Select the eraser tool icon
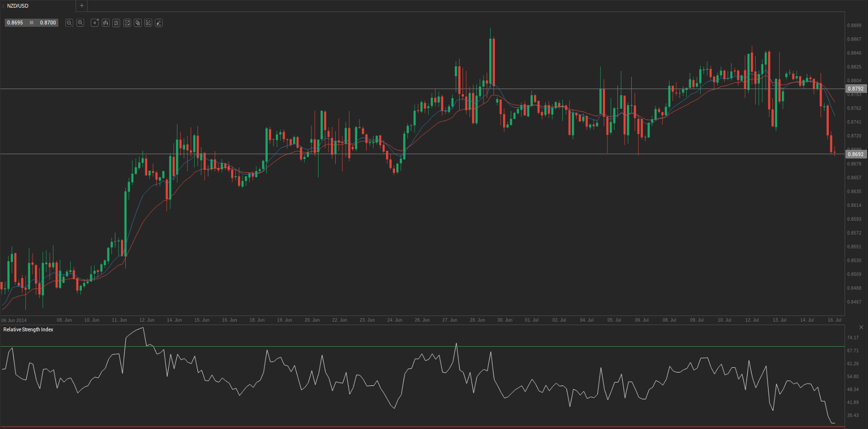 tap(159, 23)
